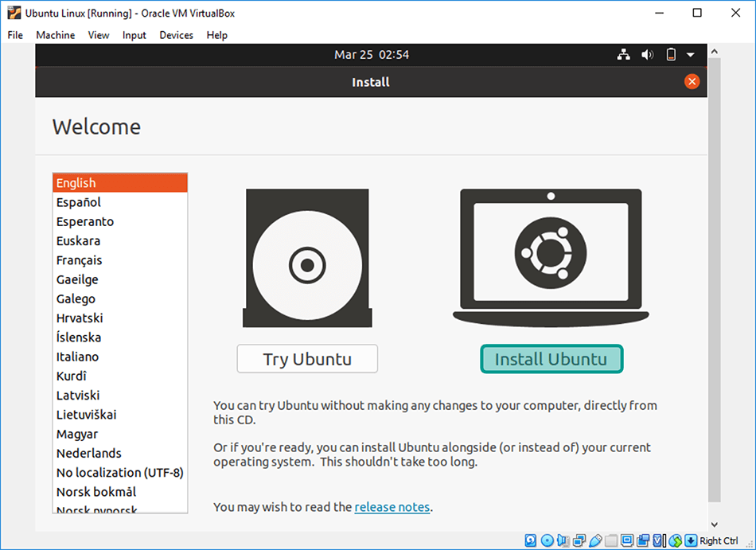This screenshot has width=756, height=550.
Task: Click the CD disc illustration
Action: click(307, 258)
